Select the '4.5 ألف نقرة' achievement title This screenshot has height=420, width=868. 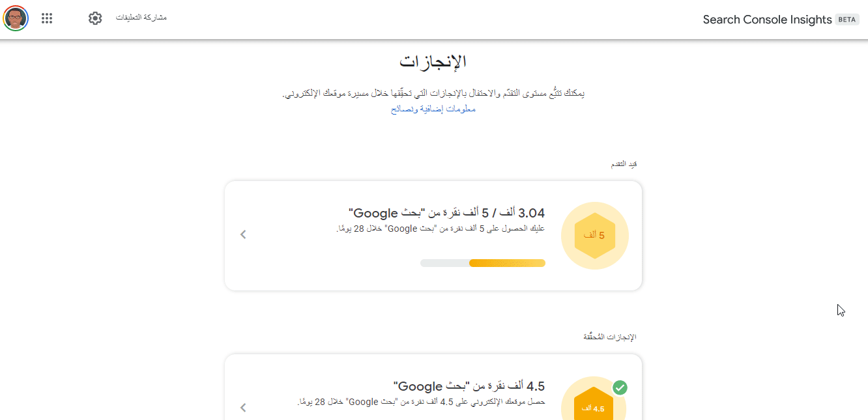click(469, 386)
